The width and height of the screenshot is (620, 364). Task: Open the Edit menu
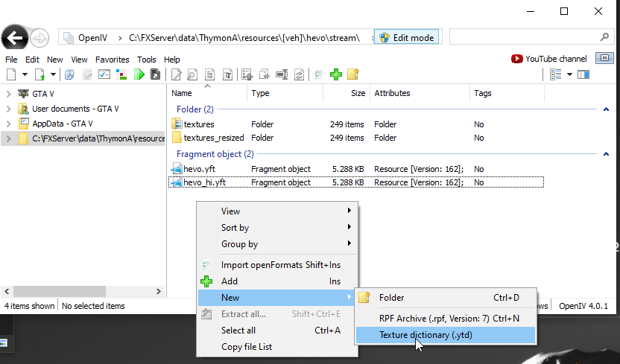[x=32, y=60]
